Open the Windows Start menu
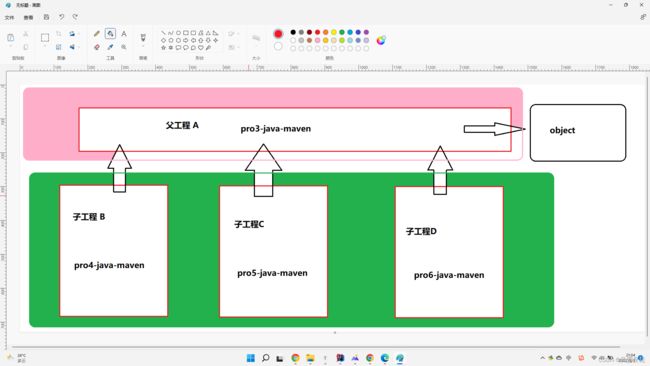 point(251,358)
